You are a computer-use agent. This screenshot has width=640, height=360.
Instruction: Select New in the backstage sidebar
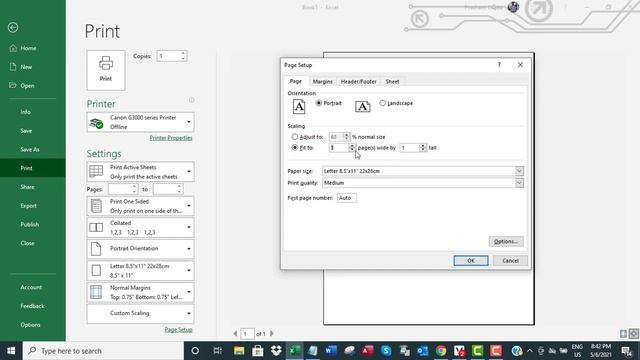(x=26, y=67)
